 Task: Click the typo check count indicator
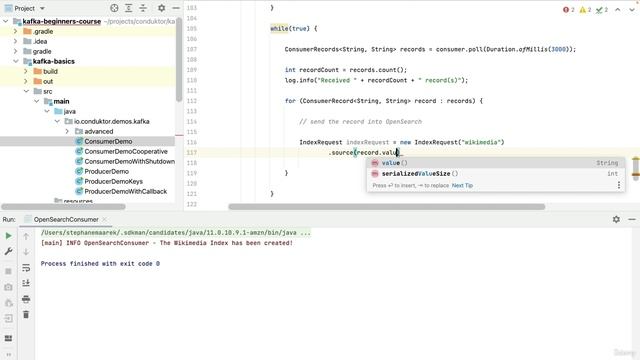click(602, 10)
